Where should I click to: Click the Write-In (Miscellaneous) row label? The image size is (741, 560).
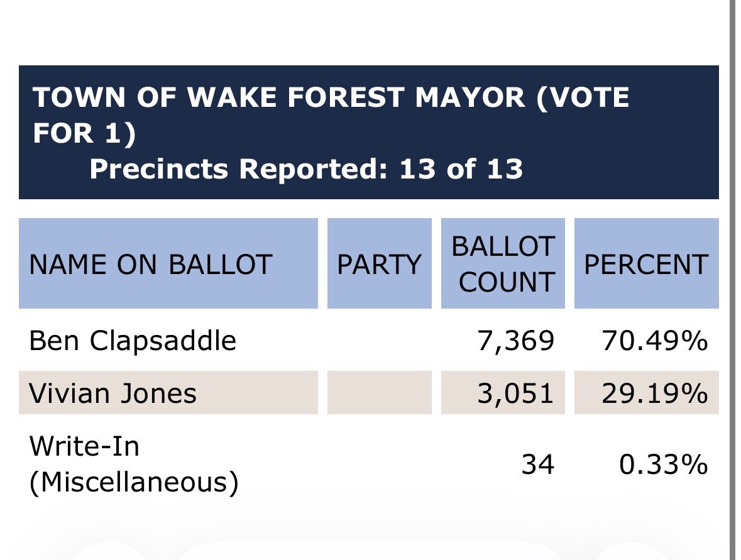134,464
